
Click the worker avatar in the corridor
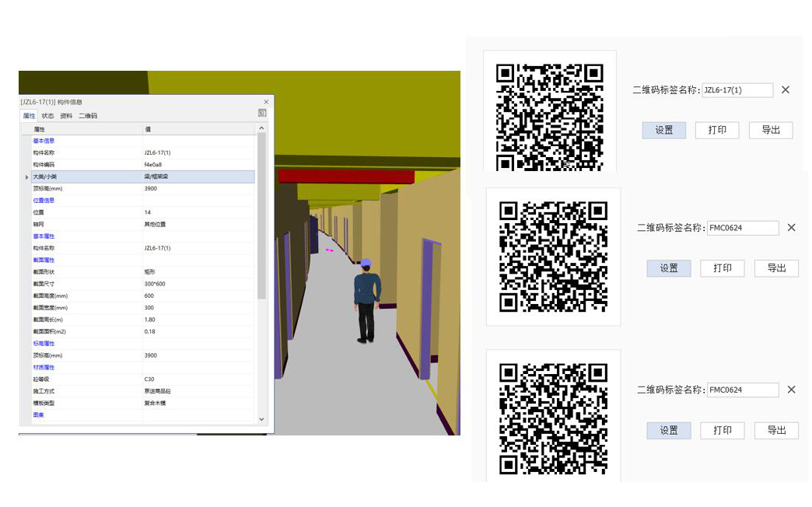pyautogui.click(x=367, y=300)
